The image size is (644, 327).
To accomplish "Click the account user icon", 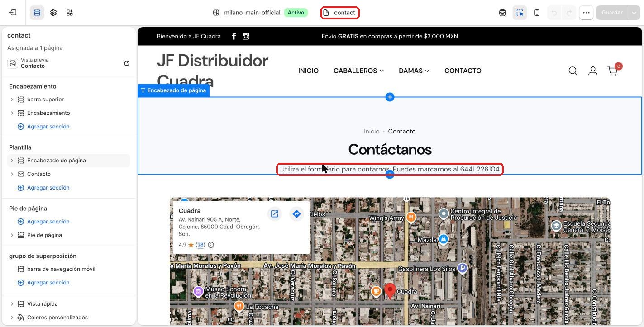I will tap(593, 71).
